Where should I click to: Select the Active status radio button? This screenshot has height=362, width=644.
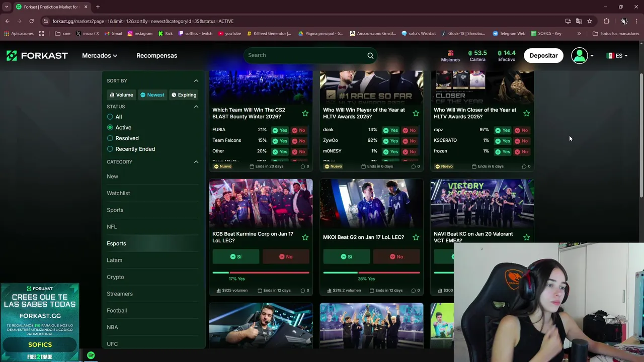[110, 128]
